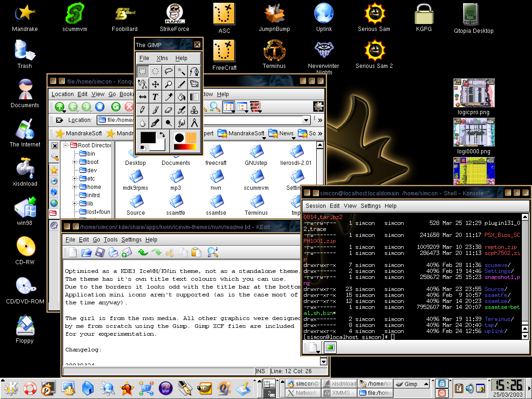Pick the Fuzzy Select magic wand tool

181,71
